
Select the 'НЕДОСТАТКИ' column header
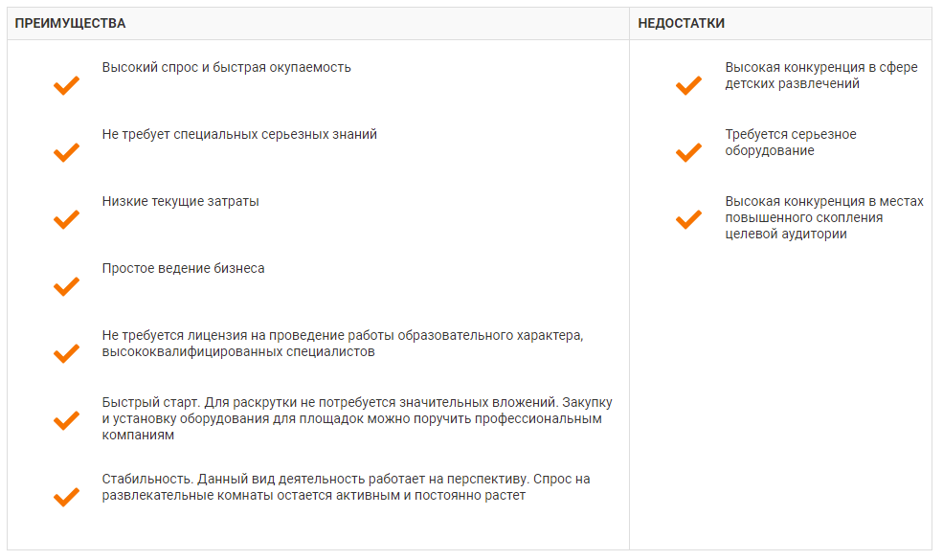[x=681, y=23]
